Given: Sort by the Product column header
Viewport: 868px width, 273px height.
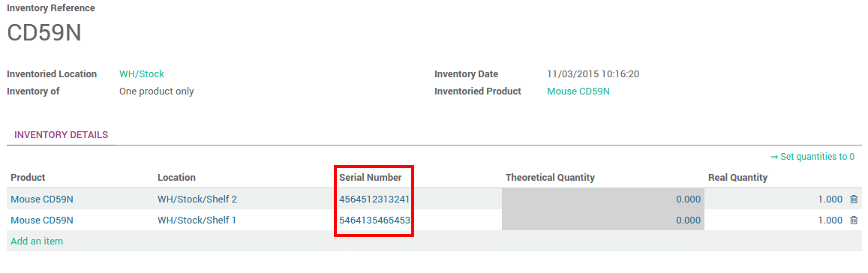Looking at the screenshot, I should (29, 178).
